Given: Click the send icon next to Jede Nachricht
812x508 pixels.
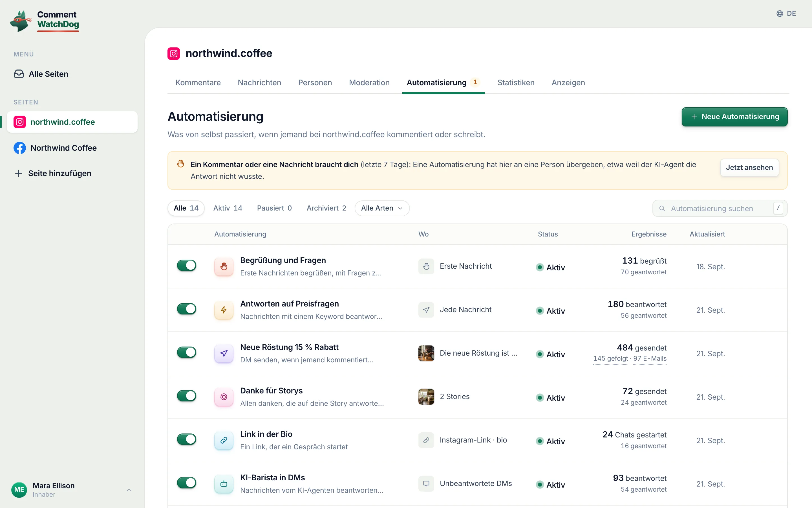Looking at the screenshot, I should [426, 310].
